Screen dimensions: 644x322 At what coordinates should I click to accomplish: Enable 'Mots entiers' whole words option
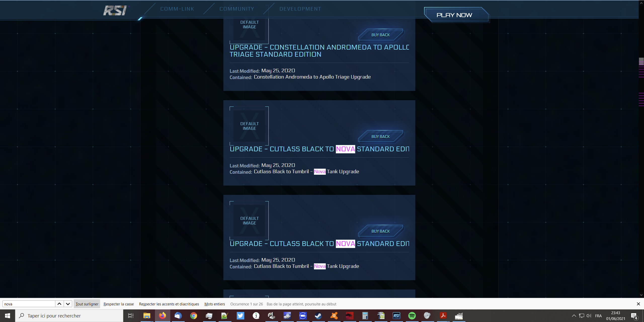pyautogui.click(x=215, y=304)
